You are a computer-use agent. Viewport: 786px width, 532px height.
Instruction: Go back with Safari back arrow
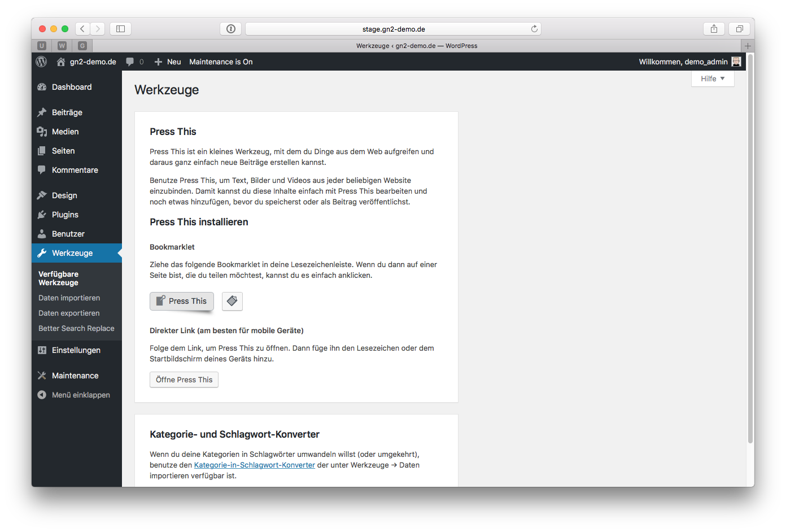[82, 29]
